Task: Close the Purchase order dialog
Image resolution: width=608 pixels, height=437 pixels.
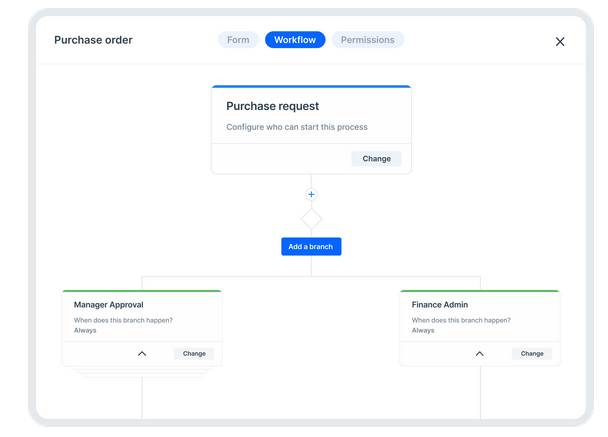Action: tap(560, 41)
